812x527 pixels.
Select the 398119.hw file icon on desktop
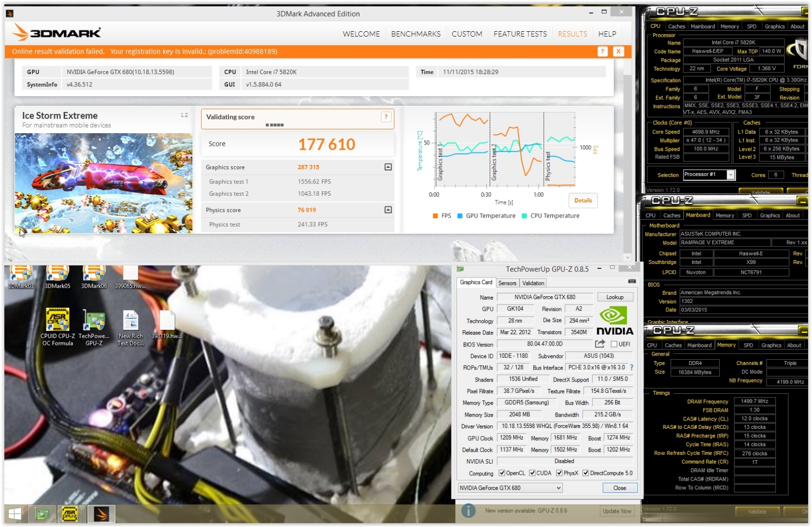[x=167, y=325]
